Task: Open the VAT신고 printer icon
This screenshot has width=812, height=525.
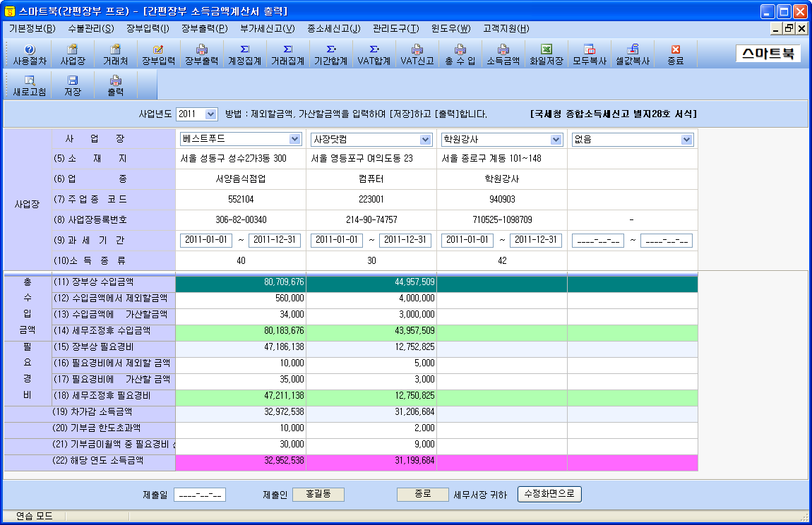Action: [x=417, y=54]
